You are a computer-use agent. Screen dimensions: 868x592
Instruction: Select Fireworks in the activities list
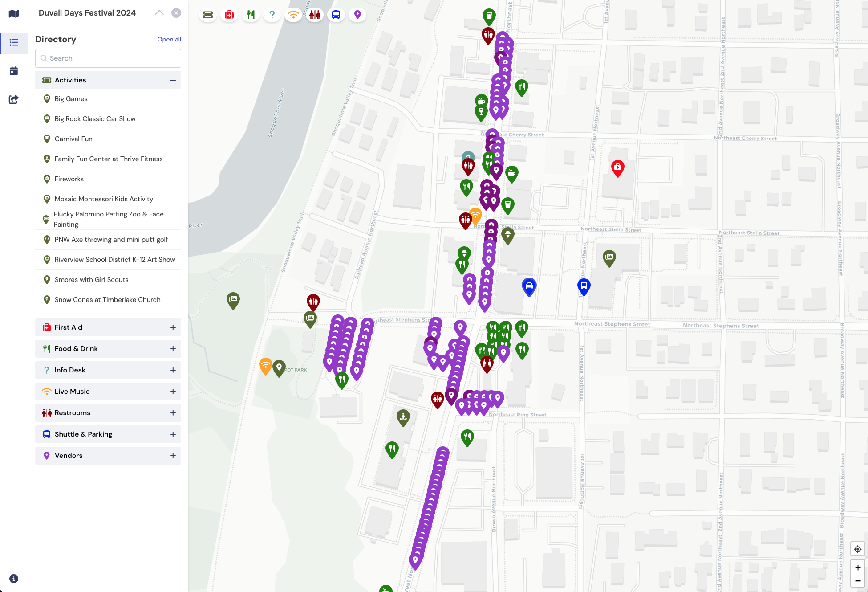click(x=69, y=179)
